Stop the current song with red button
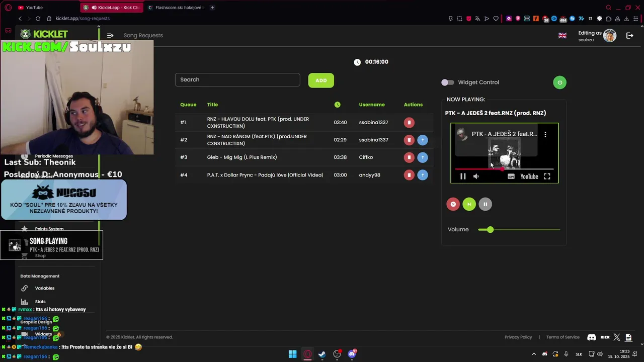Screen dimensions: 644x362 tap(453, 204)
